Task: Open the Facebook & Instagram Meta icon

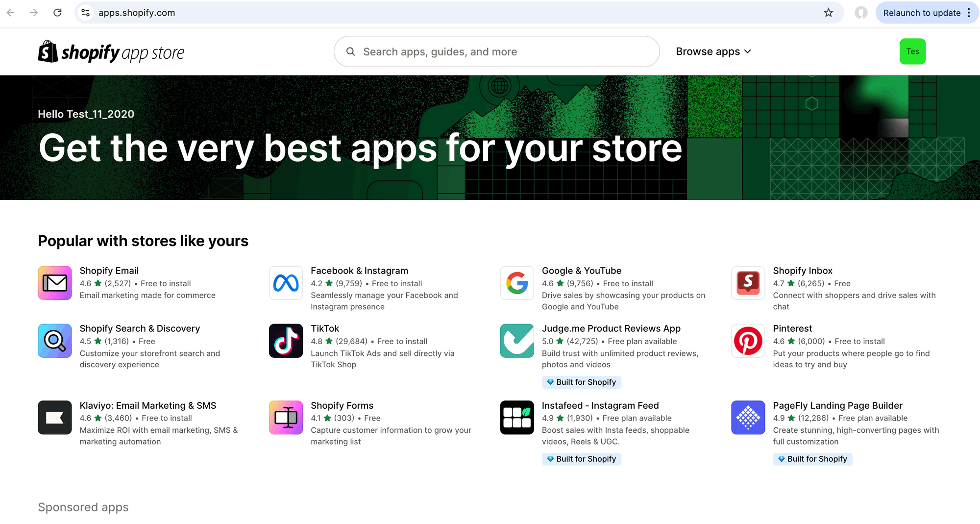Action: tap(286, 283)
